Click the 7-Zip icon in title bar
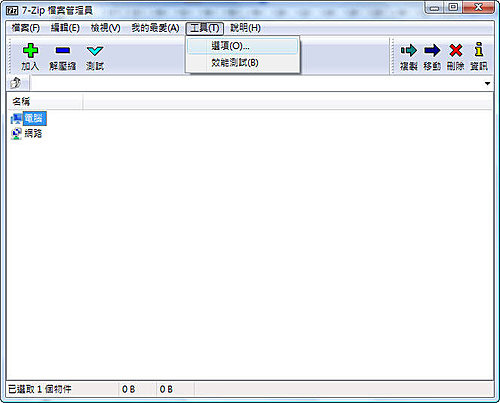 point(12,11)
